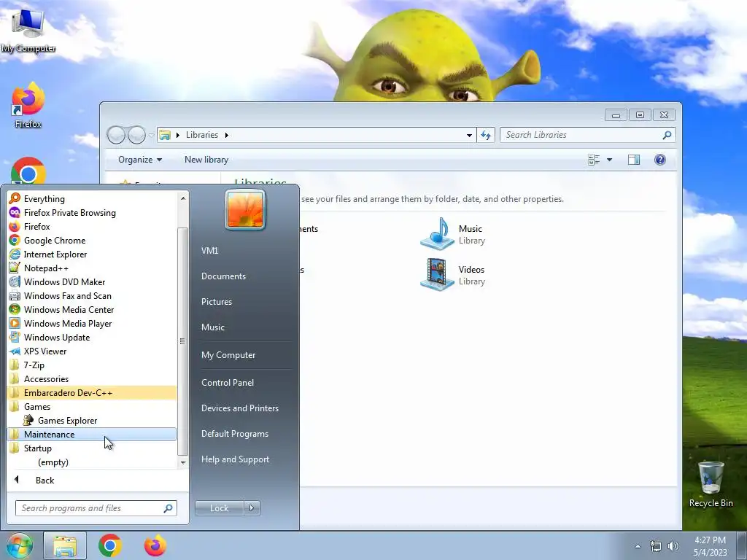
Task: Launch Firefox Private Browsing from Start menu
Action: click(92, 213)
